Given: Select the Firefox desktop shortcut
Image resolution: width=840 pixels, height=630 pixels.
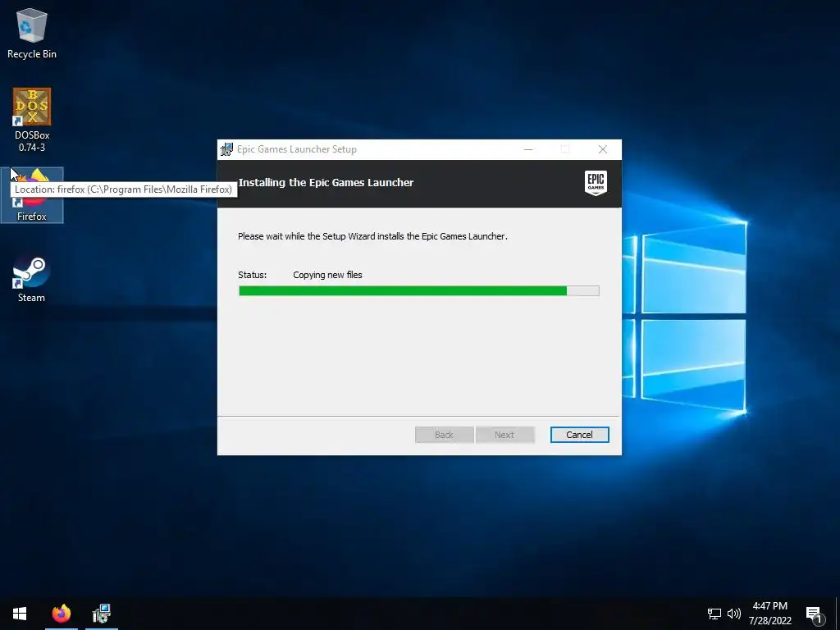Looking at the screenshot, I should (x=32, y=195).
